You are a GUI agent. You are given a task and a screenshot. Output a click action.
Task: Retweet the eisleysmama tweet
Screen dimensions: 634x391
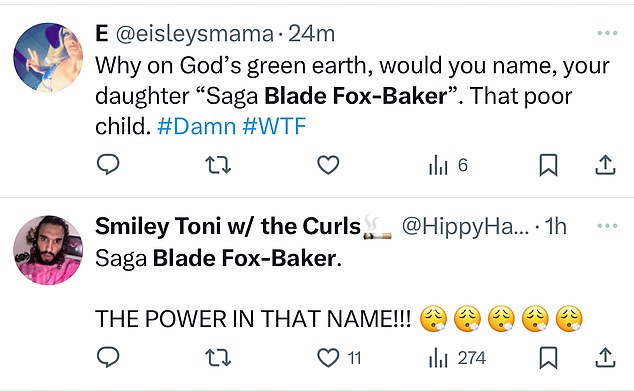[x=218, y=165]
